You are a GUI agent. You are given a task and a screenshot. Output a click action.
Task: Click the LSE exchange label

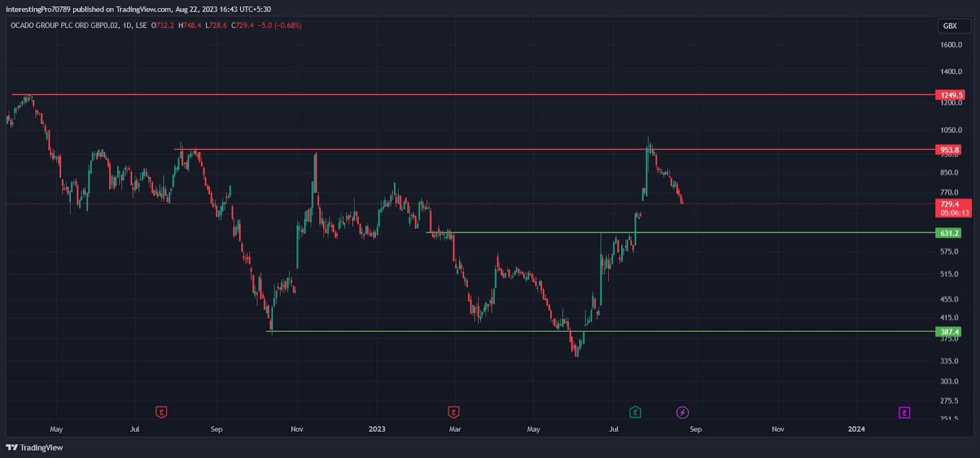pyautogui.click(x=141, y=26)
